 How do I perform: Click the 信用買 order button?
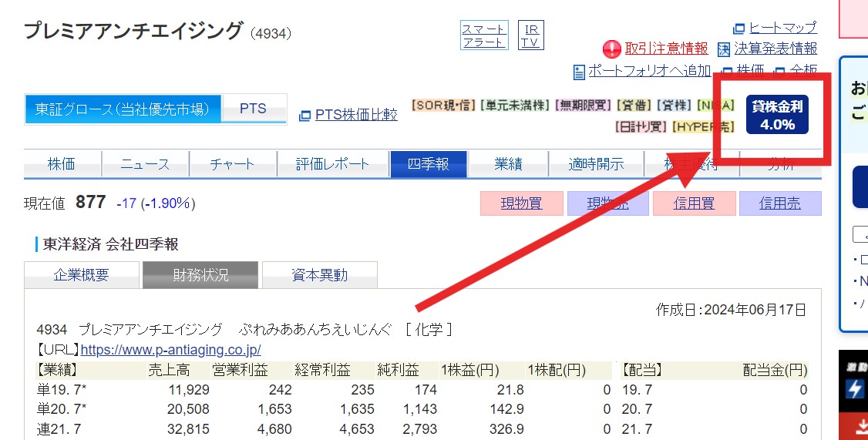tap(695, 203)
